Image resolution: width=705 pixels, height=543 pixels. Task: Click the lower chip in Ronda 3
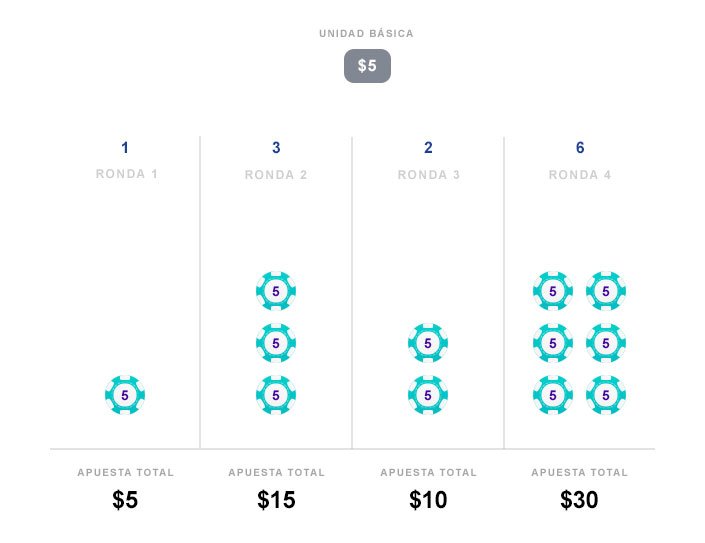click(428, 395)
